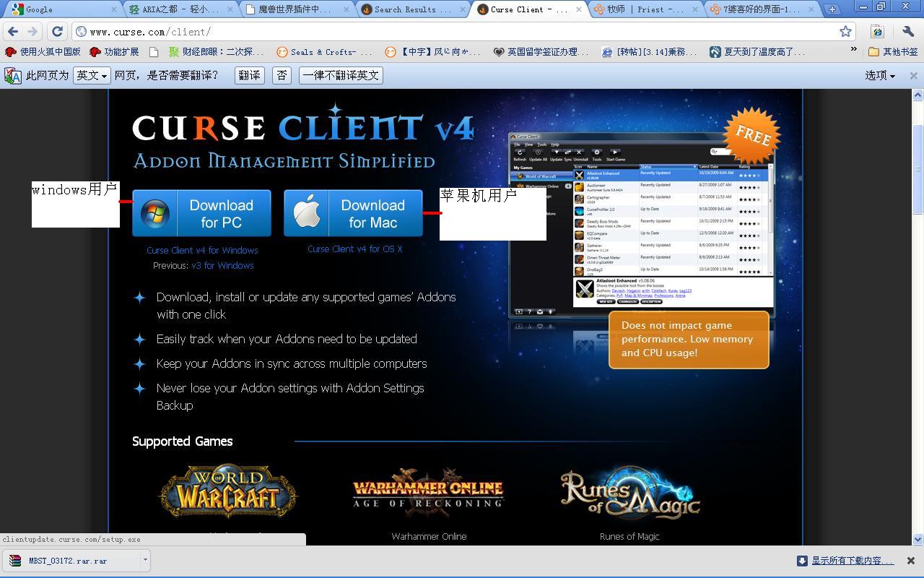Close the downloads bar
Screen dimensions: 924x578
[911, 561]
